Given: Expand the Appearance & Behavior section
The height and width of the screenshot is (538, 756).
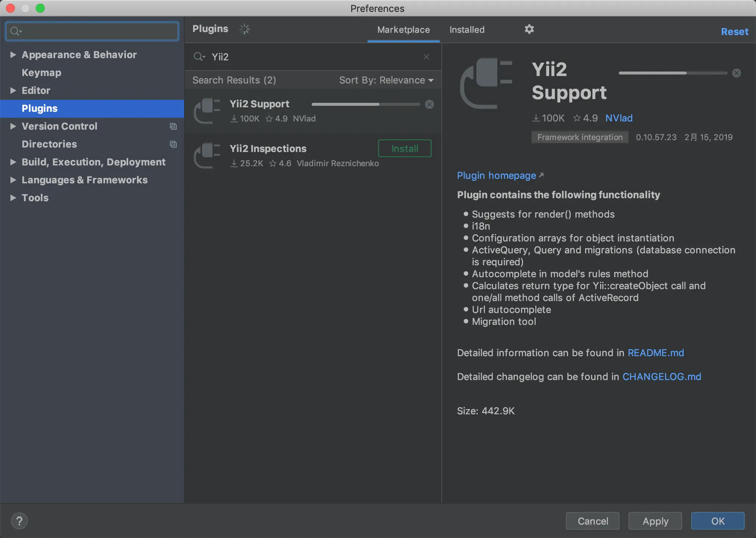Looking at the screenshot, I should point(13,55).
